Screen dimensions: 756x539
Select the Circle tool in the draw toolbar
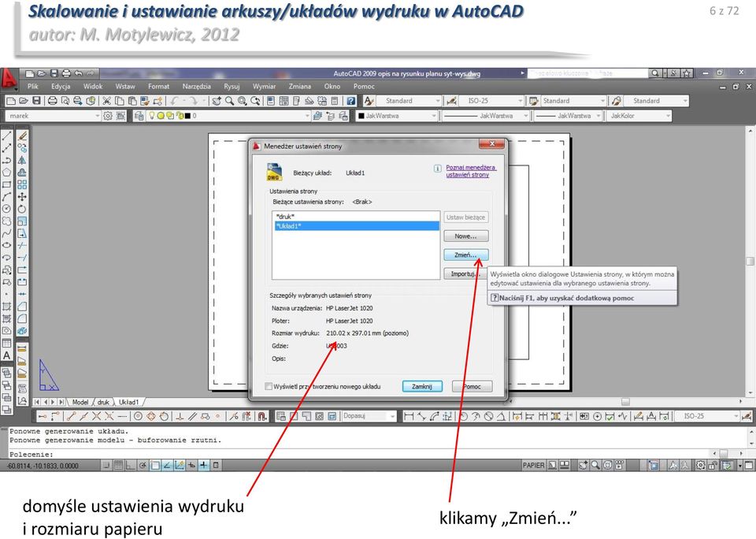coord(7,209)
